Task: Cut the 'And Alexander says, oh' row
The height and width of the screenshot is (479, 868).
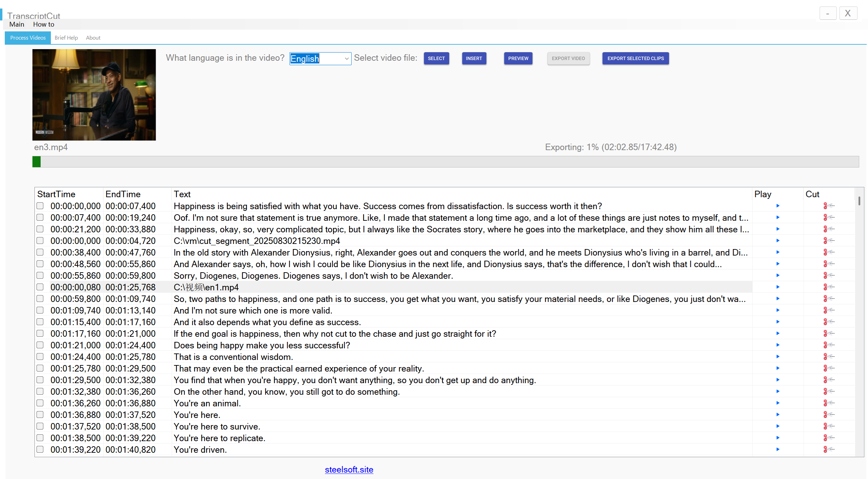Action: 829,264
